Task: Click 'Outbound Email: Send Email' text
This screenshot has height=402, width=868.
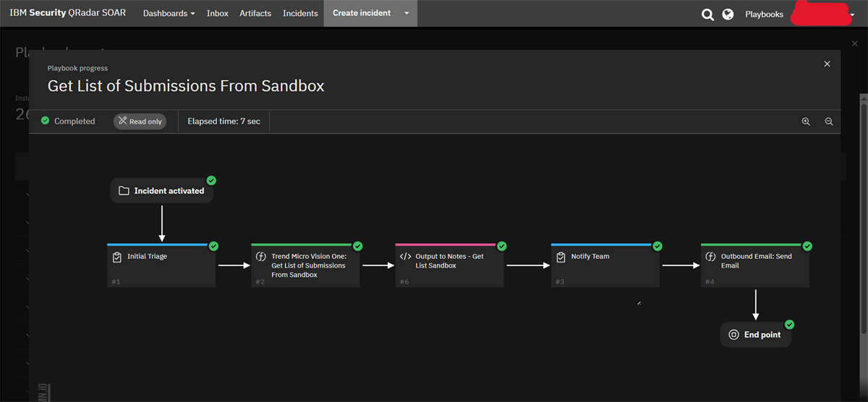Action: (757, 261)
